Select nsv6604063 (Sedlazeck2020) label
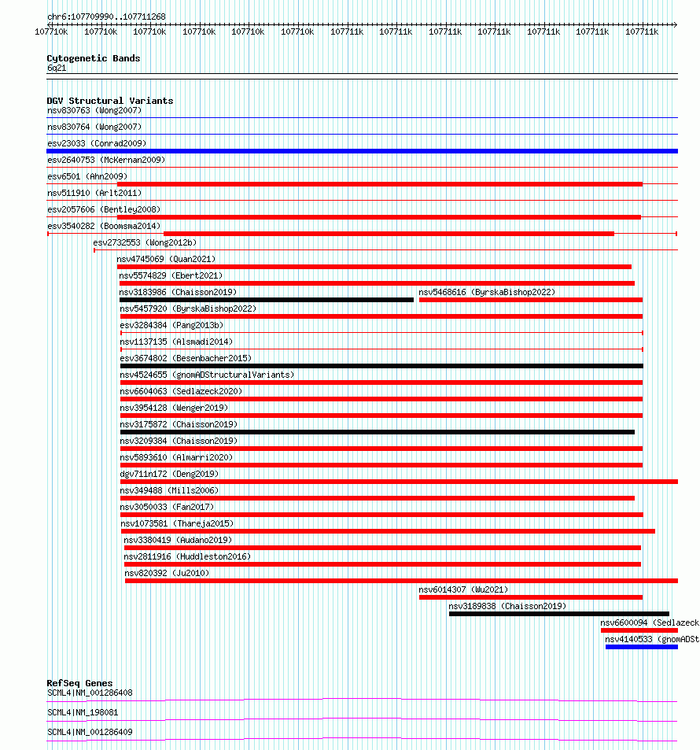Viewport: 700px width, 750px height. pyautogui.click(x=181, y=391)
